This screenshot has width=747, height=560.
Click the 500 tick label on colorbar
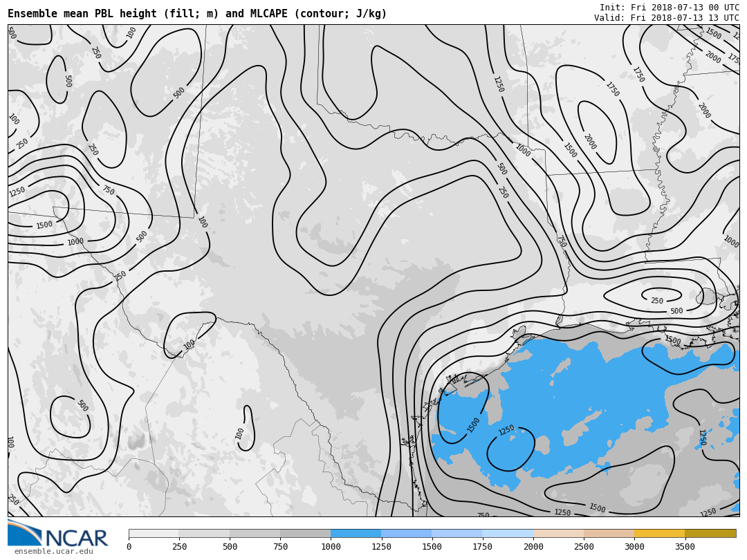point(230,547)
